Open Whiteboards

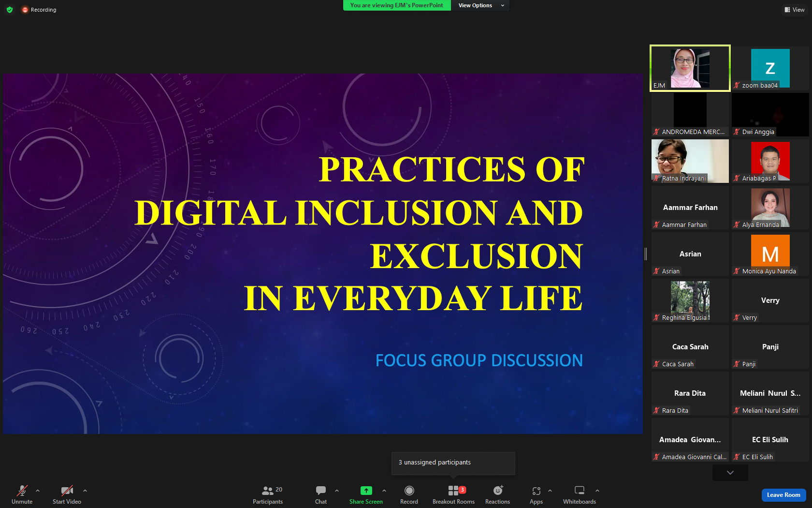(x=580, y=495)
